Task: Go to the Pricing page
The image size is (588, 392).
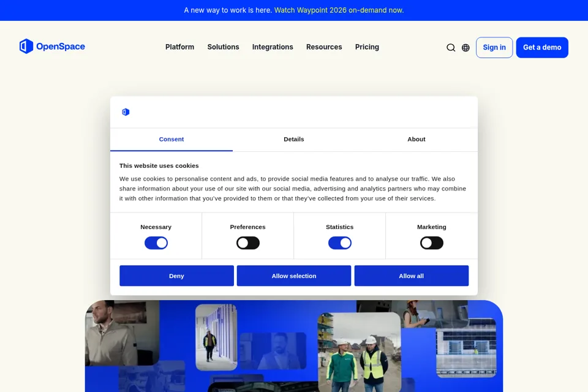Action: click(367, 47)
